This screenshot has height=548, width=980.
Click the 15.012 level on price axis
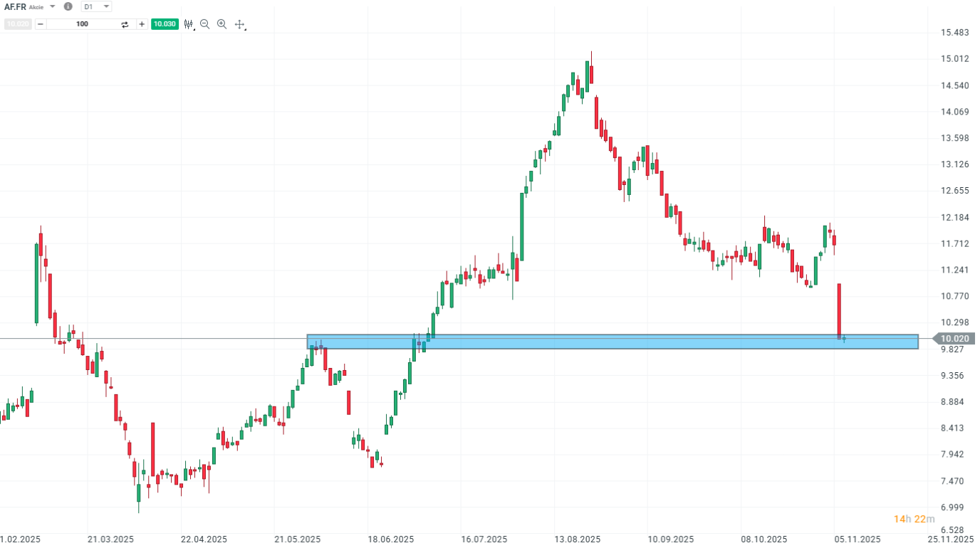(954, 59)
